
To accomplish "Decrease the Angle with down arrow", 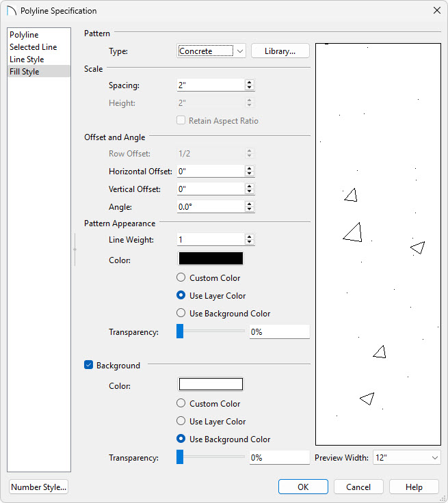I will click(249, 210).
